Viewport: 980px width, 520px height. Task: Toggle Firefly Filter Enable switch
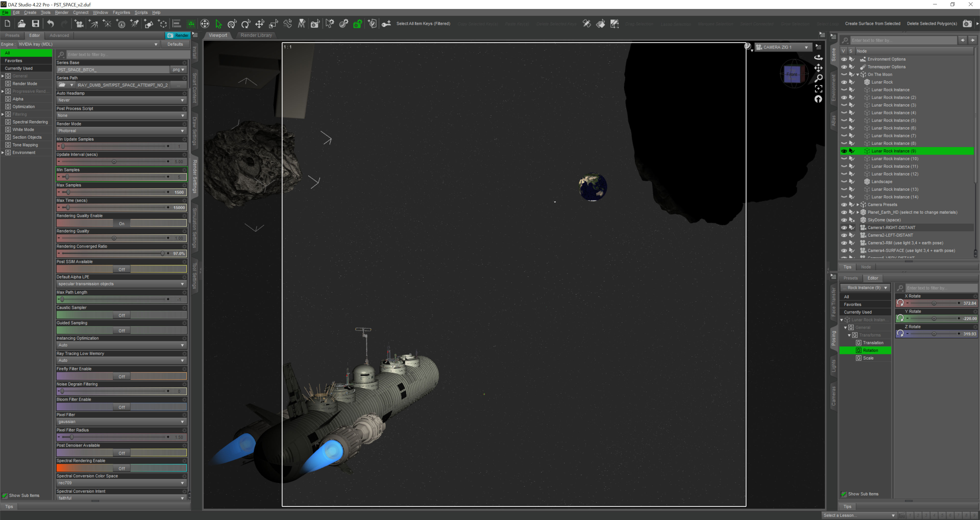click(x=122, y=376)
